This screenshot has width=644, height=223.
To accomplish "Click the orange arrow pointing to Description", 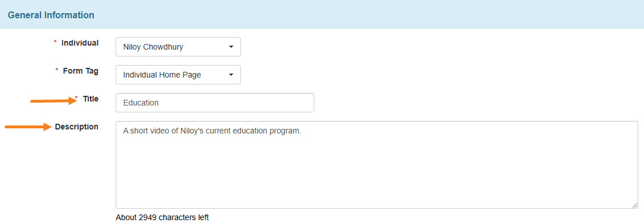I will (x=27, y=127).
